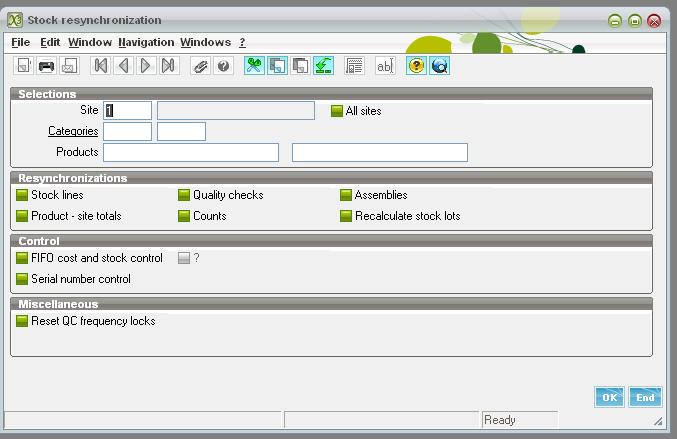Click the new document toolbar icon
Screen dimensions: 677x439
coord(24,66)
